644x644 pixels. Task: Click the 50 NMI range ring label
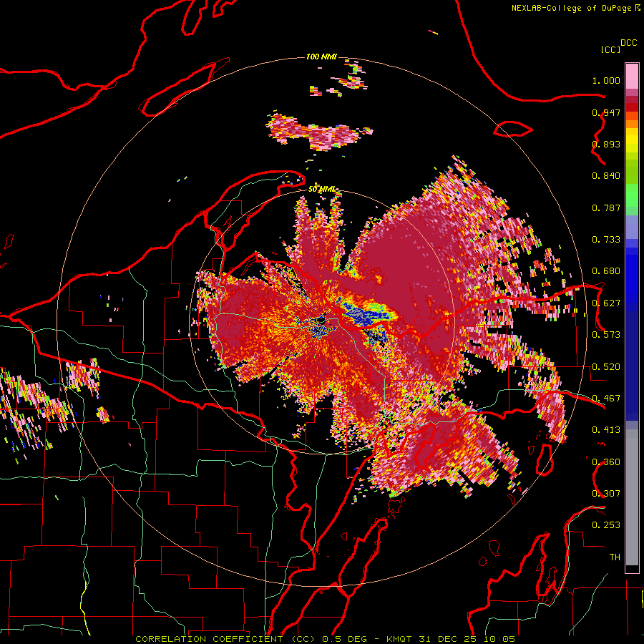pyautogui.click(x=321, y=189)
